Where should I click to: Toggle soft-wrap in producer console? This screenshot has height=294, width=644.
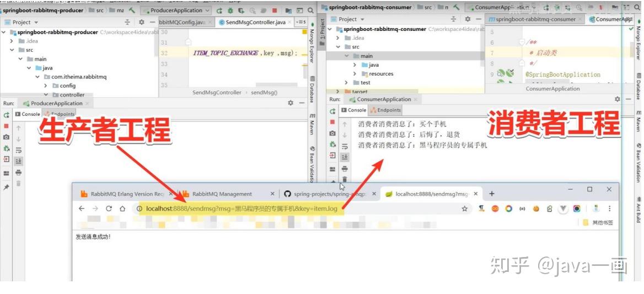click(19, 150)
